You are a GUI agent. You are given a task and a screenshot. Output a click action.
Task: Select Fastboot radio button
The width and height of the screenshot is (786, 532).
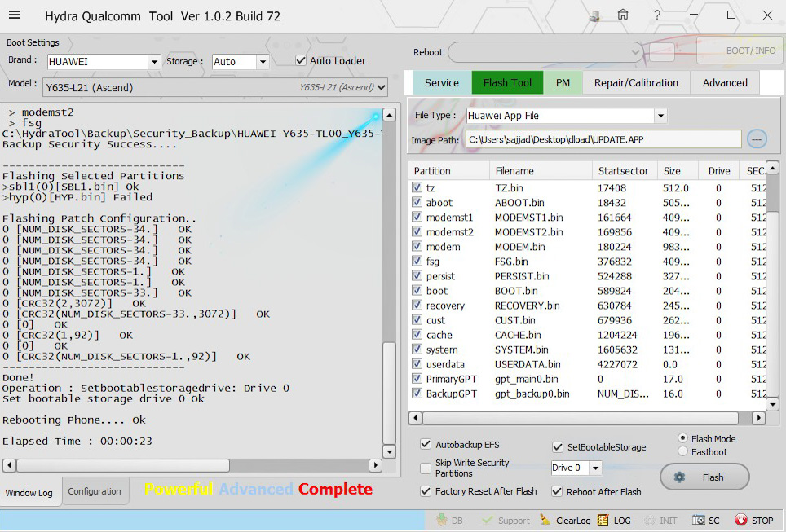(682, 451)
